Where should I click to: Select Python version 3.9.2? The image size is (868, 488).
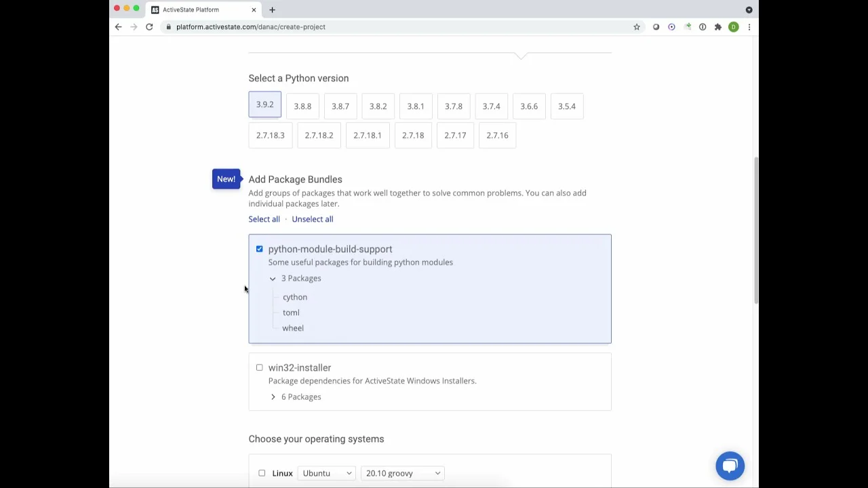click(265, 104)
